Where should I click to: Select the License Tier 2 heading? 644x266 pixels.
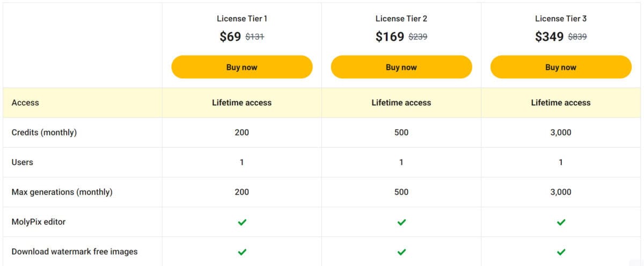coord(401,19)
